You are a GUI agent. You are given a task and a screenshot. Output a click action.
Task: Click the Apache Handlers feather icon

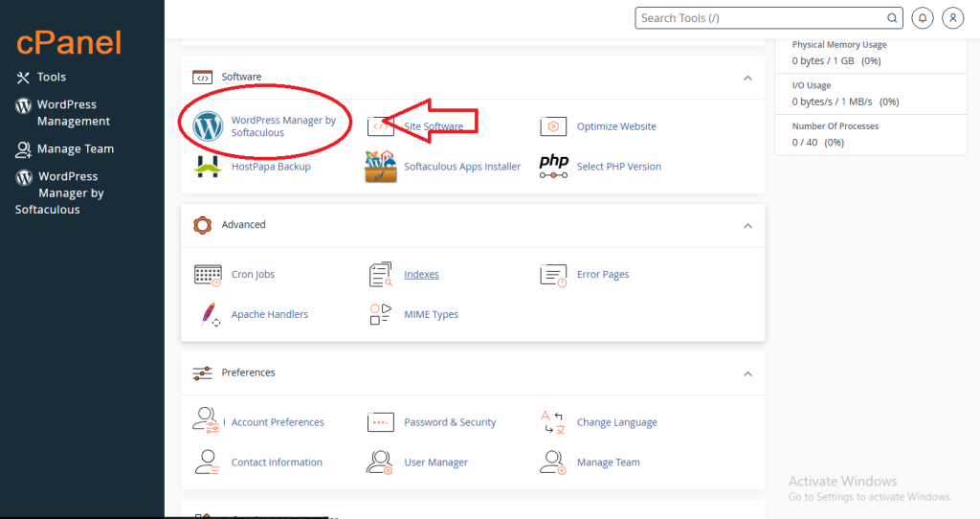[x=210, y=314]
